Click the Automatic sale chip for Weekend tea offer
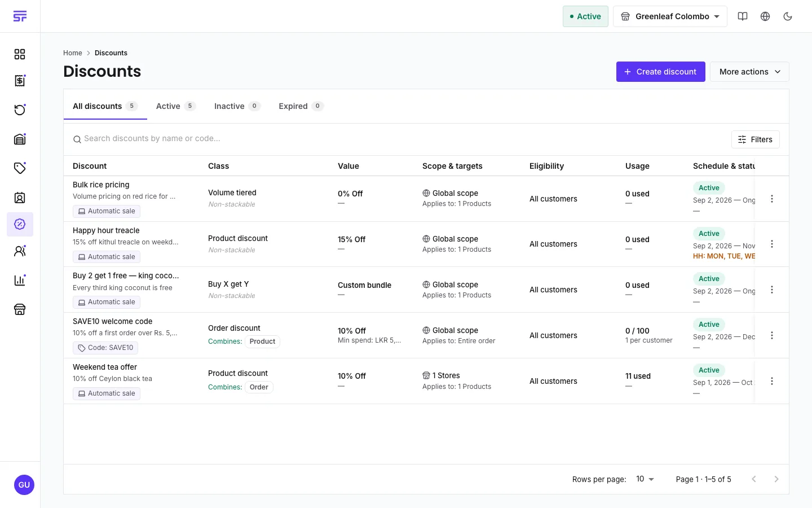This screenshot has width=812, height=508. 107,393
